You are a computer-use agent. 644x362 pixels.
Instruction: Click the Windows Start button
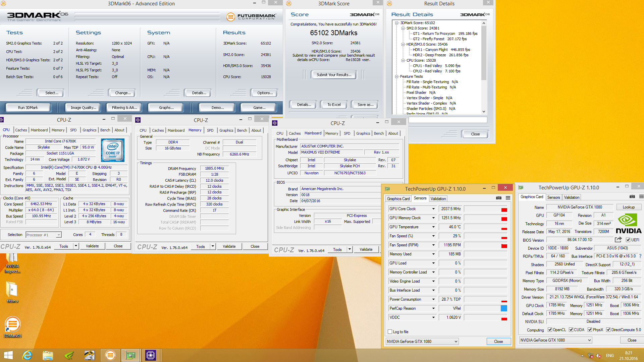coord(8,355)
